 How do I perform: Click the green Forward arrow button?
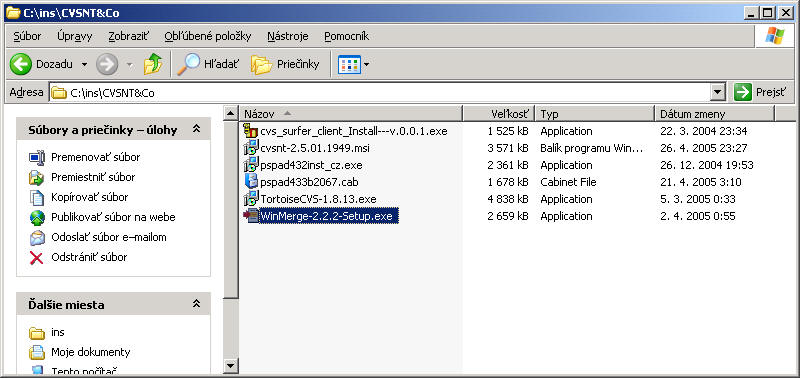click(x=107, y=64)
